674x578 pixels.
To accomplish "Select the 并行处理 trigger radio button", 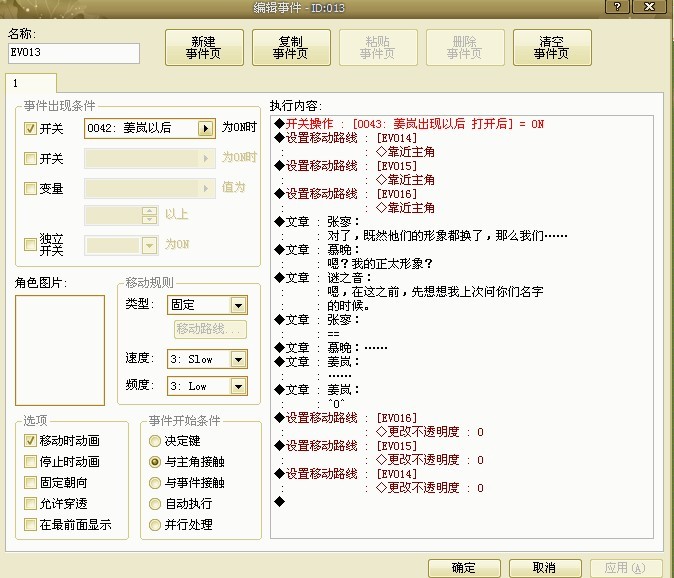I will [x=155, y=525].
